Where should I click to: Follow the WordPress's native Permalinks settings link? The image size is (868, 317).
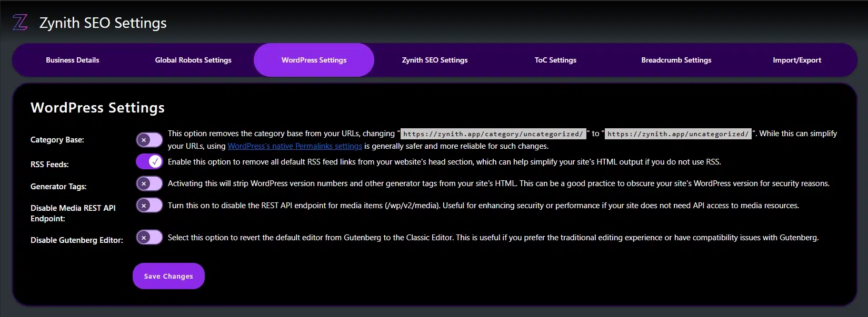295,146
